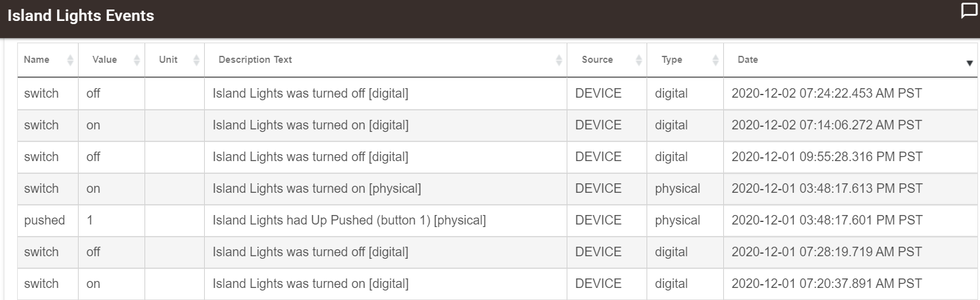Click 'turned on [physical]' description cell
This screenshot has width=980, height=300.
[x=385, y=188]
